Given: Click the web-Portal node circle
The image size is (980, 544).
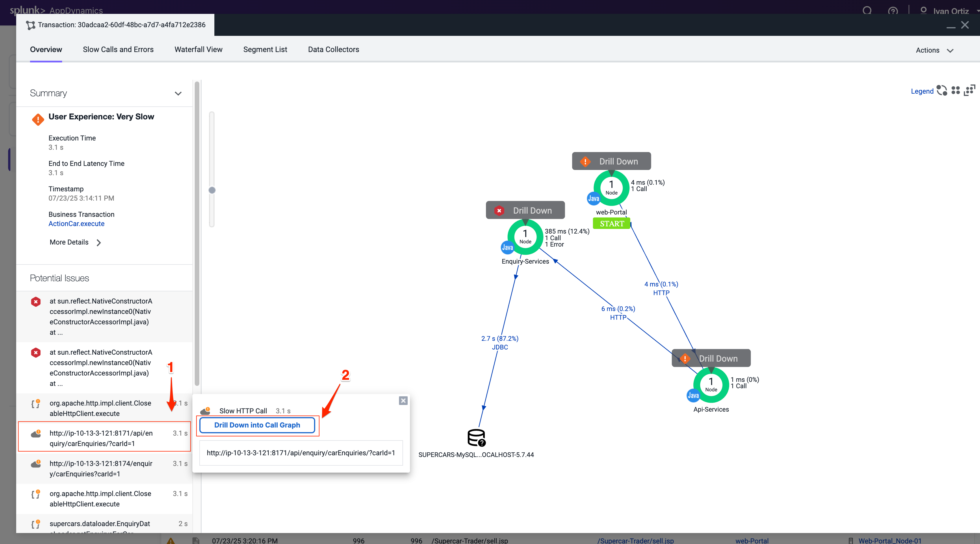Looking at the screenshot, I should click(611, 188).
